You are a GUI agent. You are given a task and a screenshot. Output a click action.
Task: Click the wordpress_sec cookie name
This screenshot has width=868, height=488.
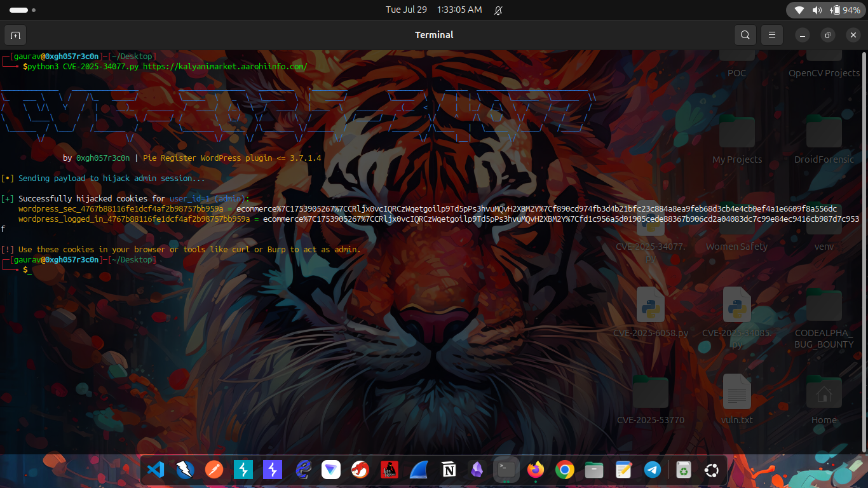121,209
